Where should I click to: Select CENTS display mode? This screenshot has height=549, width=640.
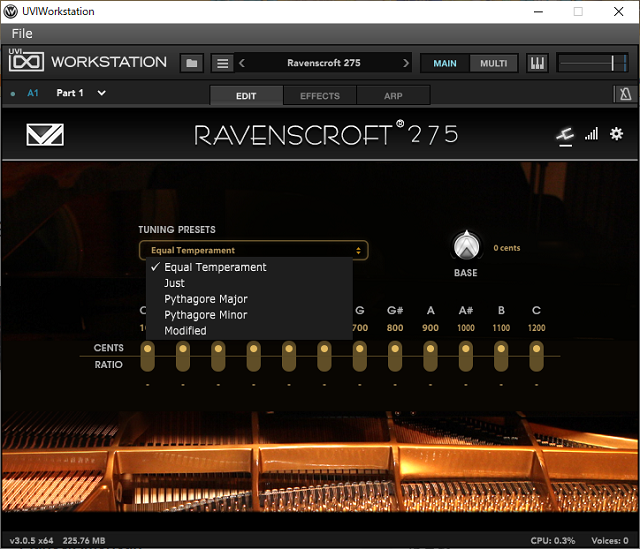click(109, 348)
